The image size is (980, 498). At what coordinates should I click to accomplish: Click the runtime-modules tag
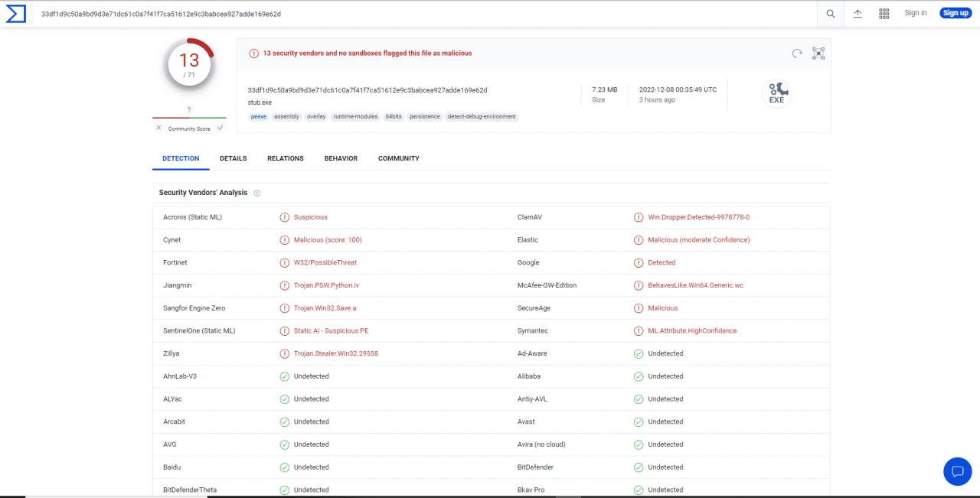[x=355, y=117]
